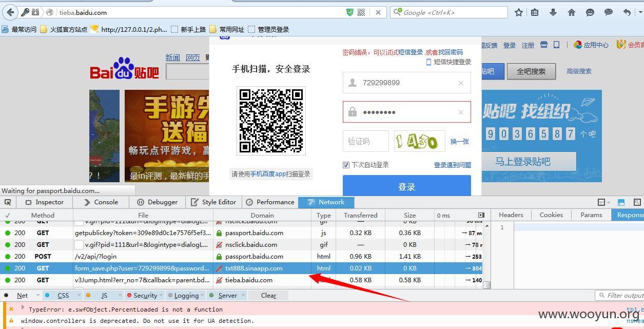Click the 验证码 captcha input field
Image resolution: width=644 pixels, height=329 pixels.
(366, 141)
